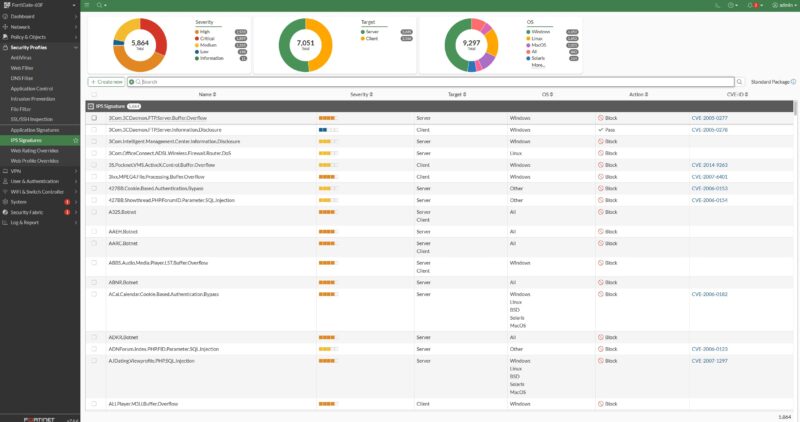Check the ABNR.Botnet row checkbox
800x422 pixels.
point(94,282)
